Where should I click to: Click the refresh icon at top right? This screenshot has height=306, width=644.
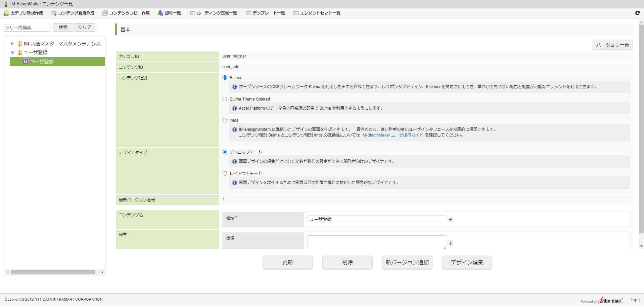637,13
